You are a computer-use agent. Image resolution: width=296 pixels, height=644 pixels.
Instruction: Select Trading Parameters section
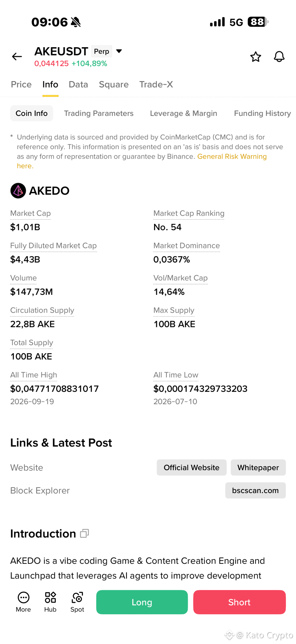[99, 113]
